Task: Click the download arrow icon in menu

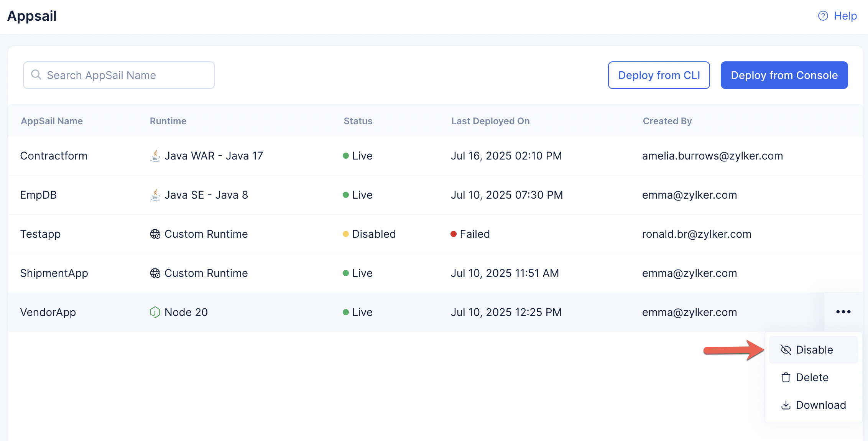Action: click(x=786, y=405)
